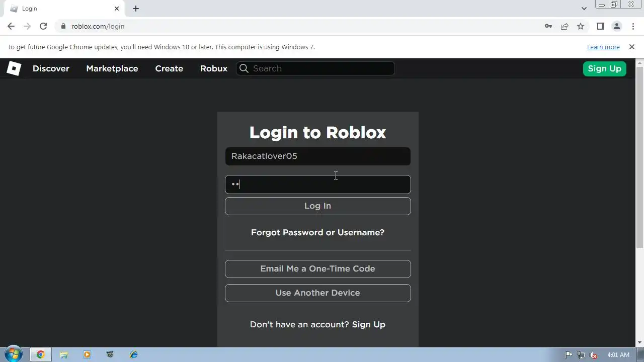Click the Roblox Search box

pos(315,68)
